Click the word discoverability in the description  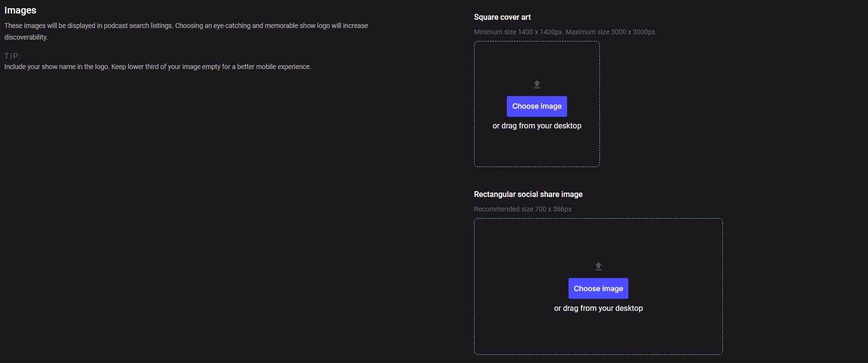point(26,37)
